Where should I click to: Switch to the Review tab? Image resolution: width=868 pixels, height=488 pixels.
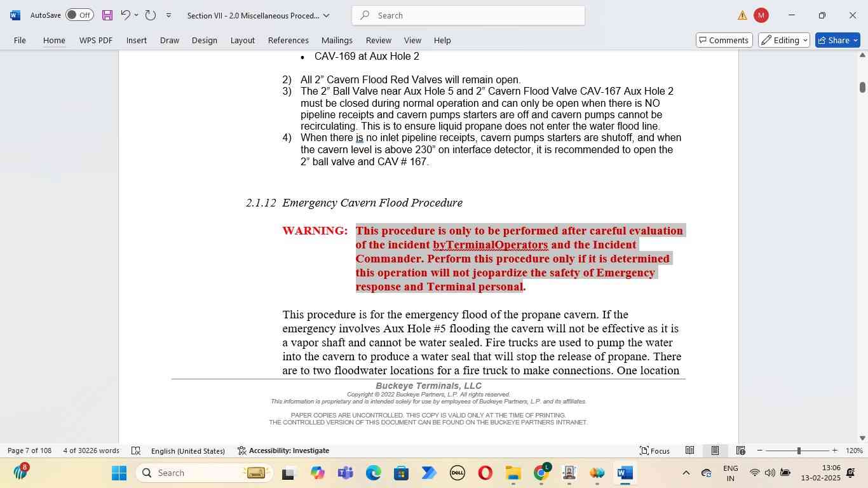tap(379, 40)
